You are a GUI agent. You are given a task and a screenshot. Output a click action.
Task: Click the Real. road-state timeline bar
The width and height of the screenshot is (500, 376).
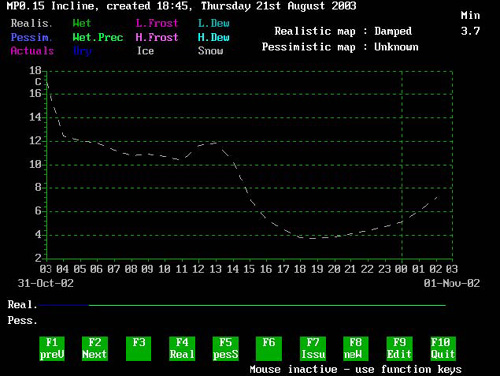pyautogui.click(x=242, y=305)
